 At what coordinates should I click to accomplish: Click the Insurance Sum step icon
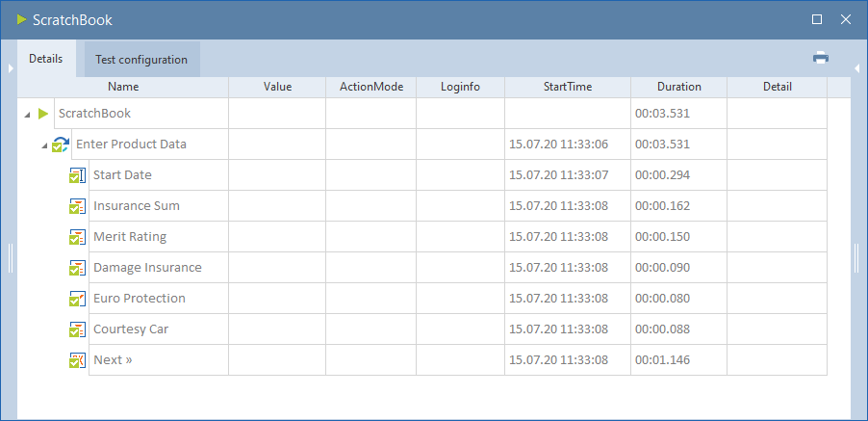[x=78, y=206]
